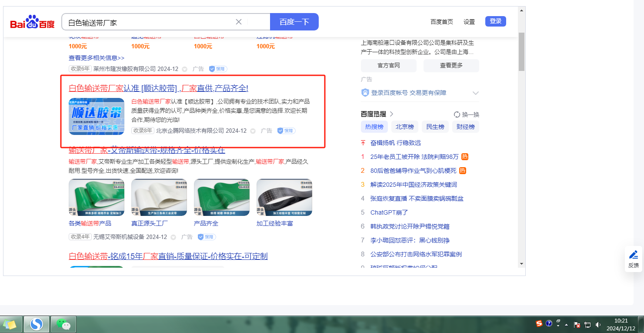
Task: Click the Sogou input method tray icon
Action: [x=539, y=323]
